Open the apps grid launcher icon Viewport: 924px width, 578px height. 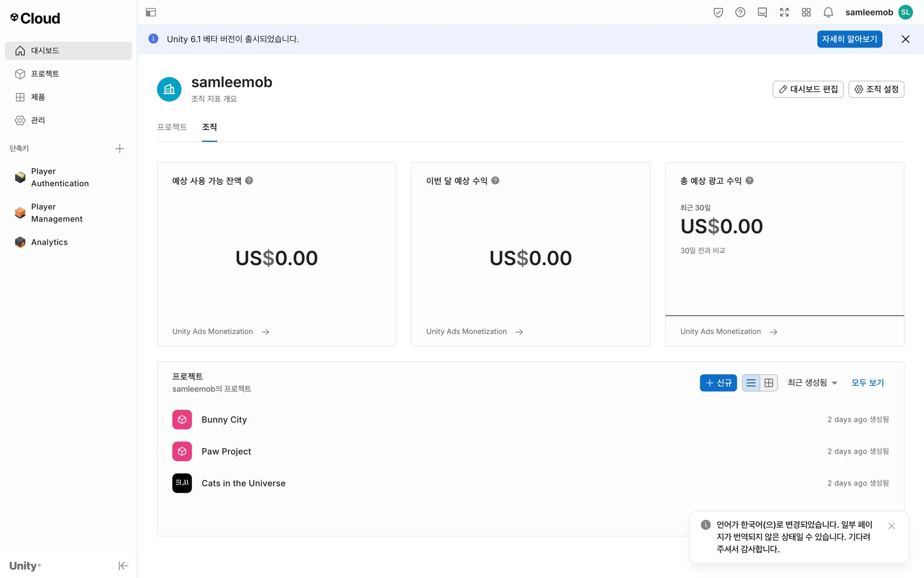point(806,13)
